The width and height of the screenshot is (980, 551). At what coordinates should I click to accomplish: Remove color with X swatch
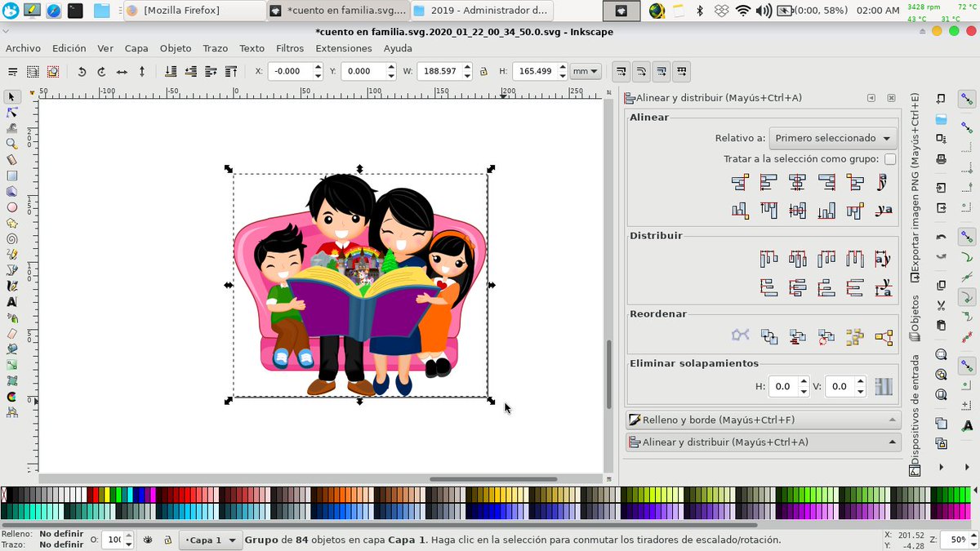[3, 495]
